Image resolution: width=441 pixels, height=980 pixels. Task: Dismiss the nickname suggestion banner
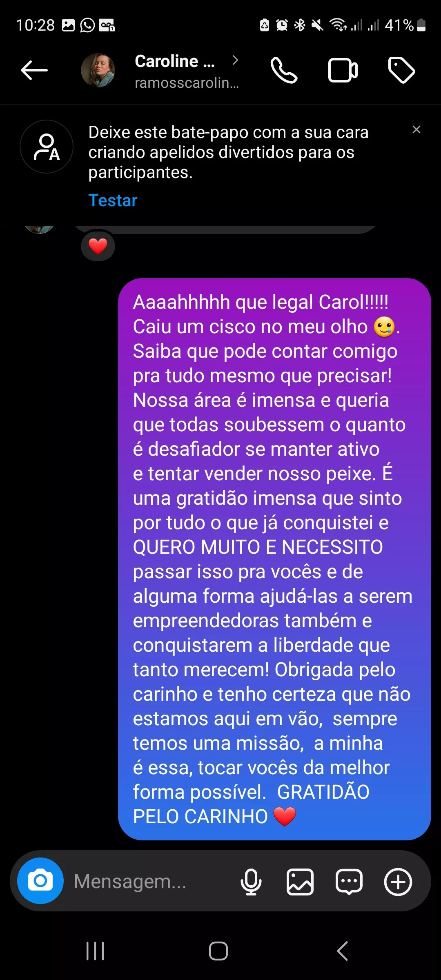pos(416,129)
